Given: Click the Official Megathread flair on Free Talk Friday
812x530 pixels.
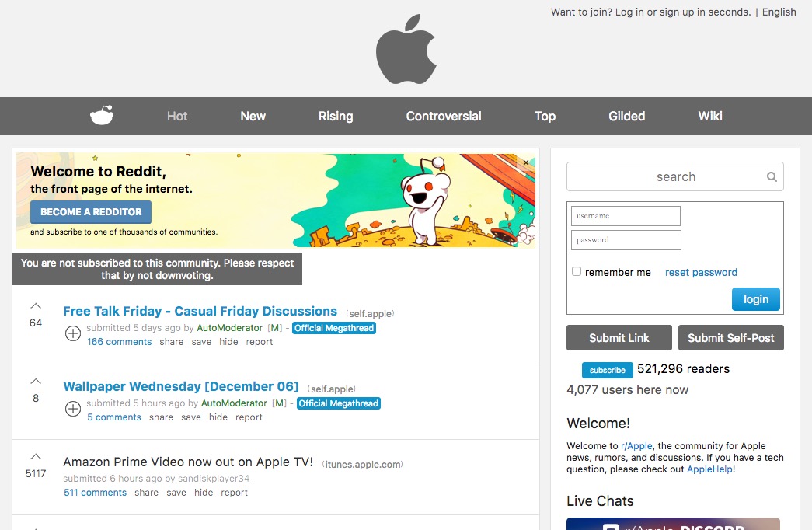Looking at the screenshot, I should pos(334,328).
